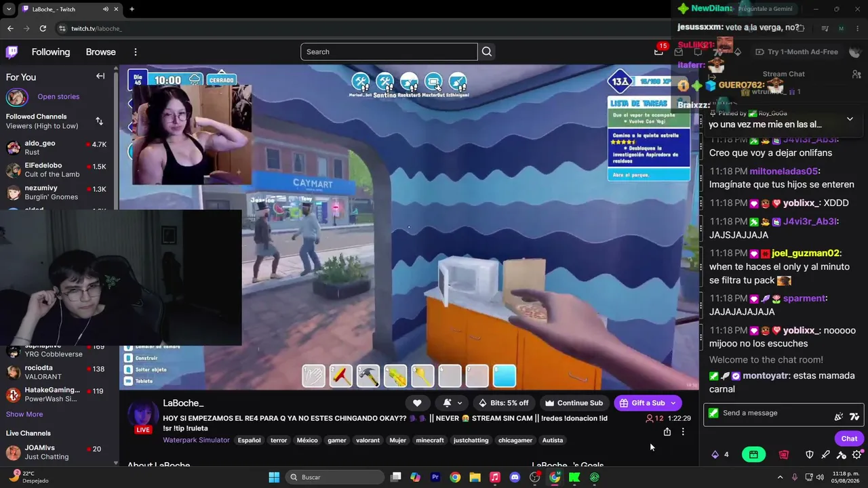This screenshot has width=868, height=488.
Task: Open notification bell options dropdown
Action: [452, 403]
